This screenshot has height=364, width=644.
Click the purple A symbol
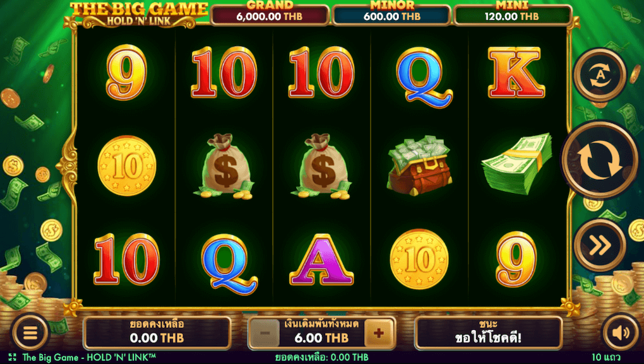[321, 260]
